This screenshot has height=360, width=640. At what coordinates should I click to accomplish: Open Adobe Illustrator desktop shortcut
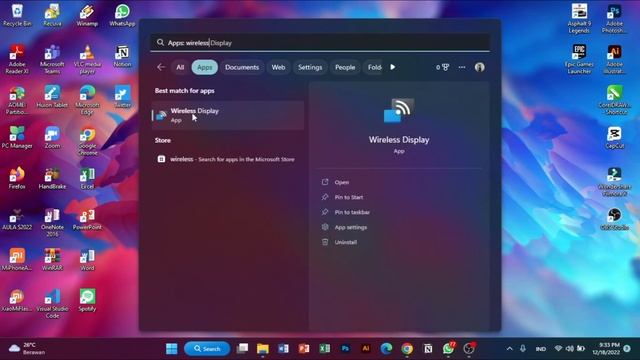[614, 59]
